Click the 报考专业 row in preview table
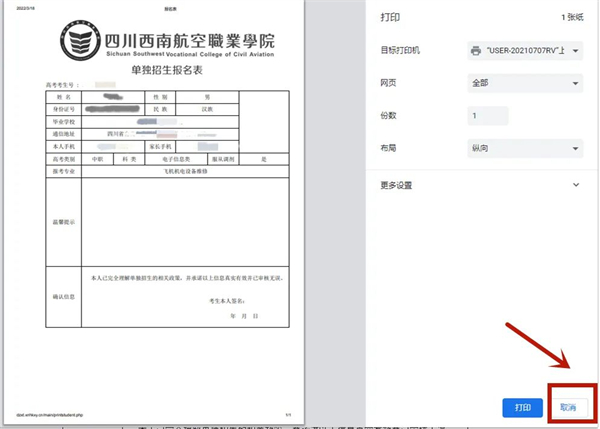 [x=167, y=171]
